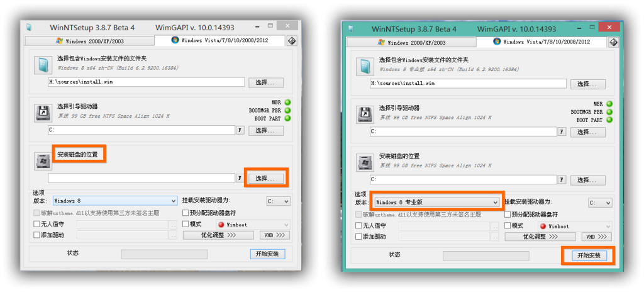Expand VHD >>> options in left window

[x=275, y=235]
